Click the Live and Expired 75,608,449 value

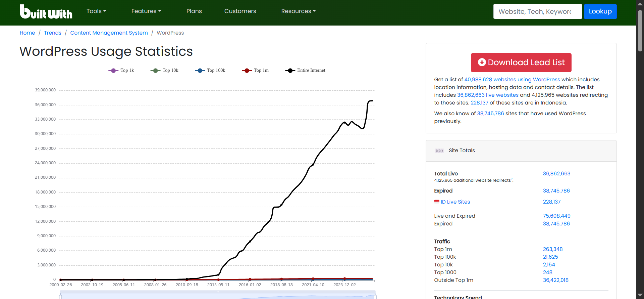556,216
